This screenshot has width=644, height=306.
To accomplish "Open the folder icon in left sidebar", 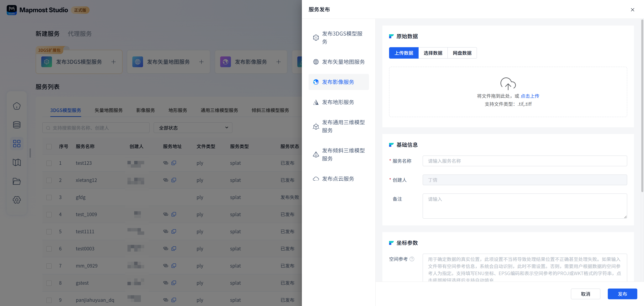I will point(17,181).
